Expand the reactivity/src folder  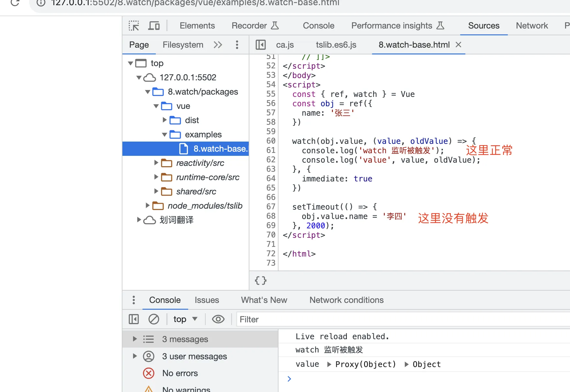point(156,163)
